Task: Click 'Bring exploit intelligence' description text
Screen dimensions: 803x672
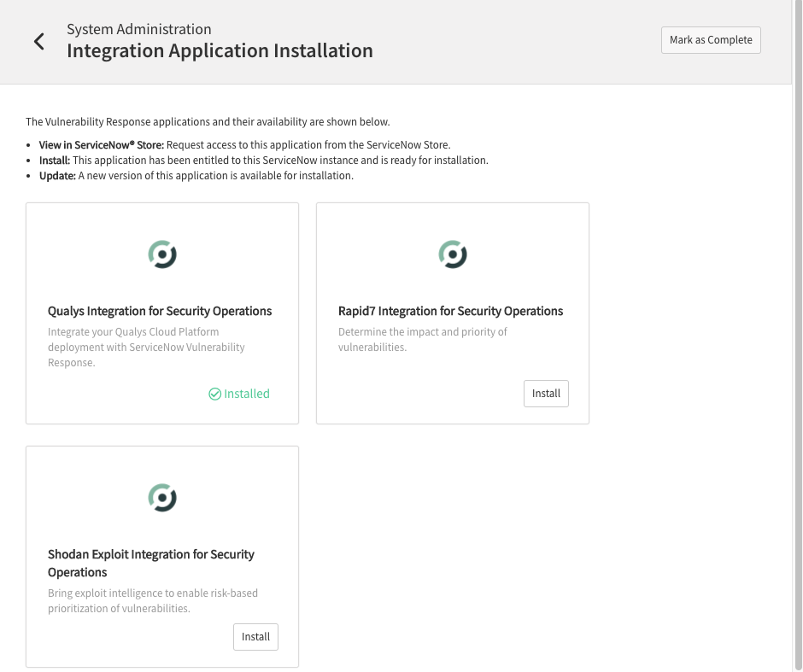Action: [153, 601]
